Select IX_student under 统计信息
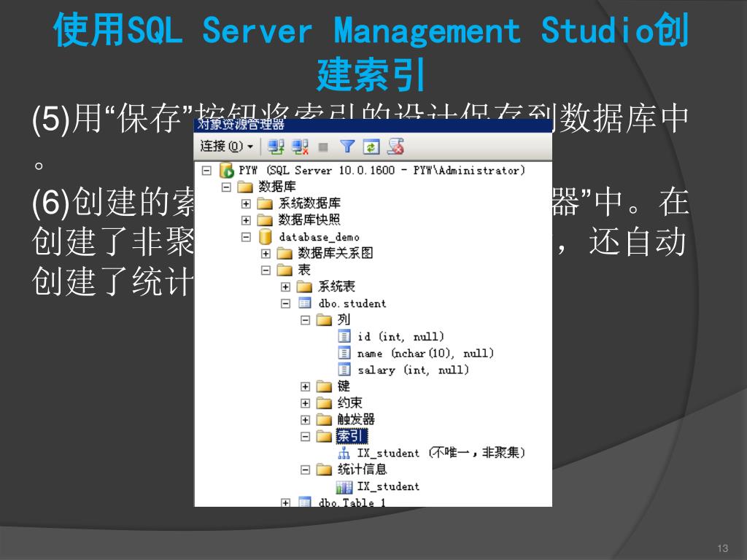The height and width of the screenshot is (560, 747). coord(388,486)
